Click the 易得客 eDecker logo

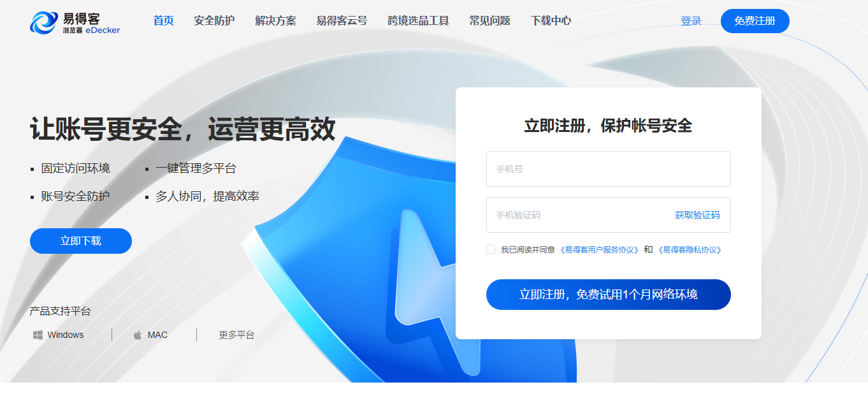click(x=75, y=22)
